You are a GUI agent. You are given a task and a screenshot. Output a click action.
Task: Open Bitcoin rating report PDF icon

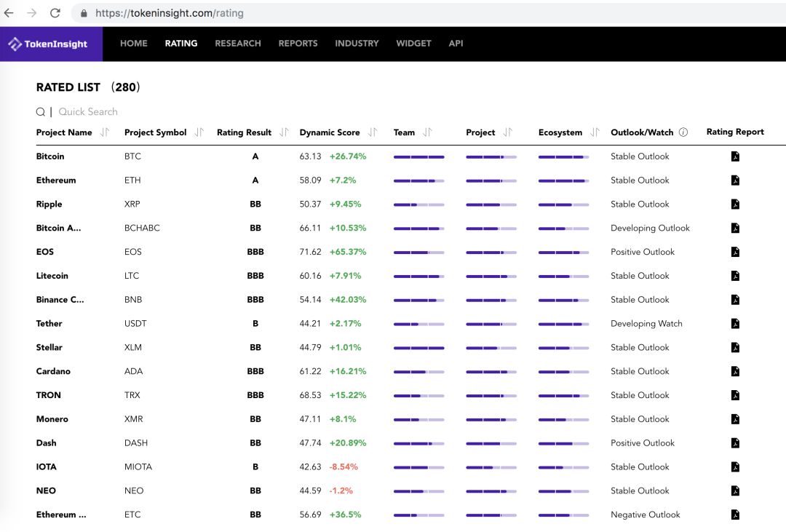click(x=735, y=156)
